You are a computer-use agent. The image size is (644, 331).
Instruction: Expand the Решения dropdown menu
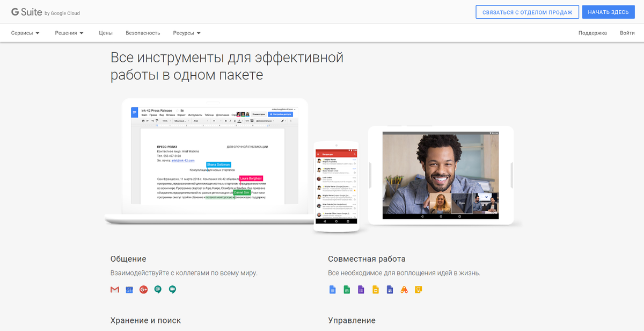tap(70, 32)
